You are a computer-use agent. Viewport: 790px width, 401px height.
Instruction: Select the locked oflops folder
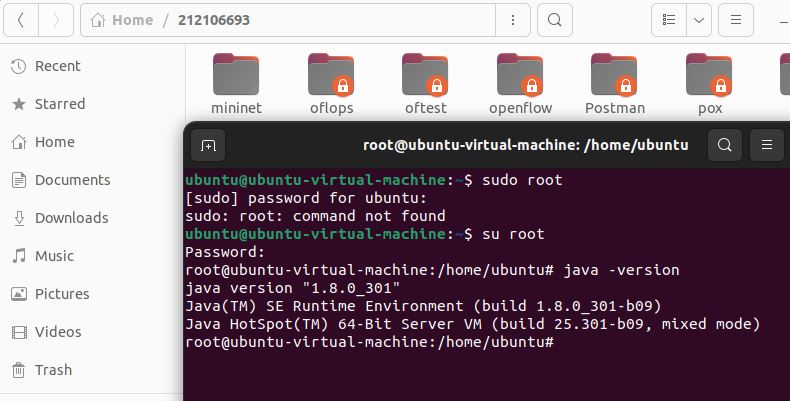(x=332, y=84)
